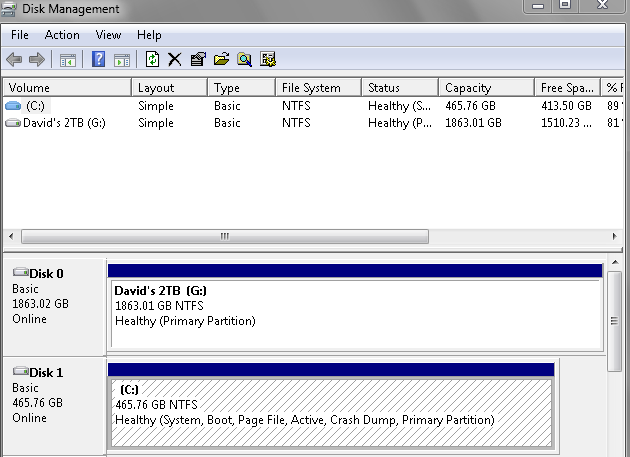
Task: Click the Healthy (P... status cell
Action: point(400,123)
